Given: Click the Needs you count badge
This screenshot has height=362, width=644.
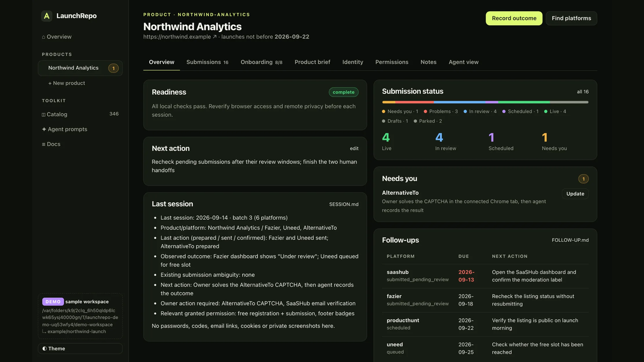Looking at the screenshot, I should [x=583, y=179].
